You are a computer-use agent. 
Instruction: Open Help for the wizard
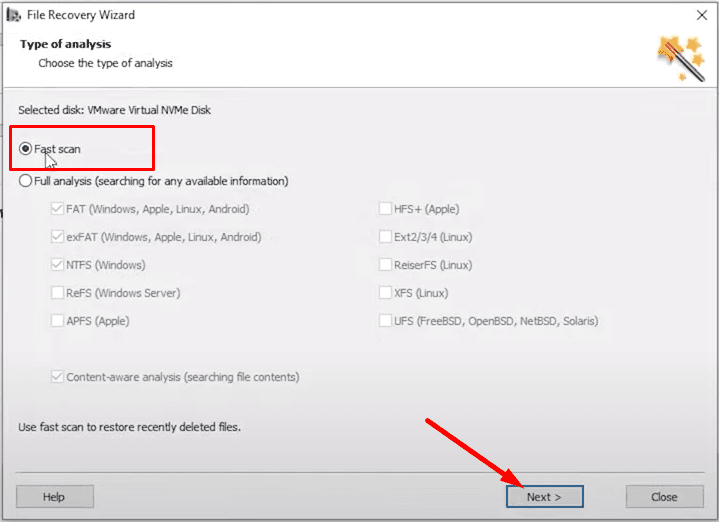(55, 497)
